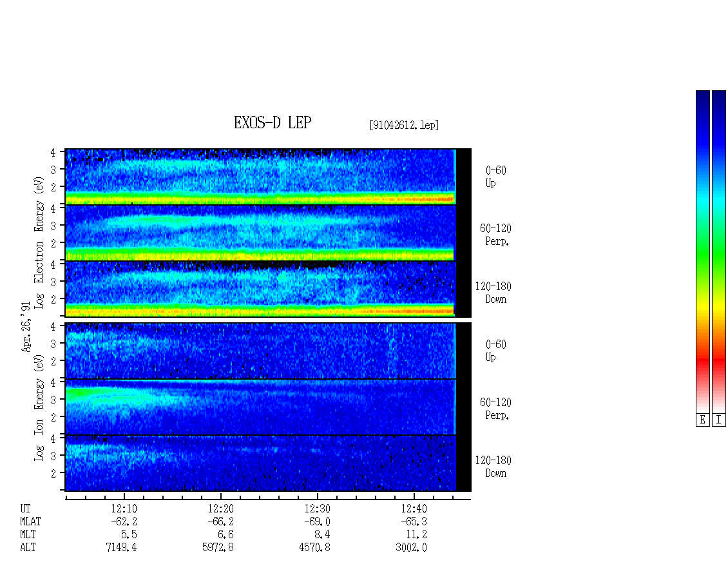Select the MLAT value -62.2
The height and width of the screenshot is (564, 728).
coord(124,521)
